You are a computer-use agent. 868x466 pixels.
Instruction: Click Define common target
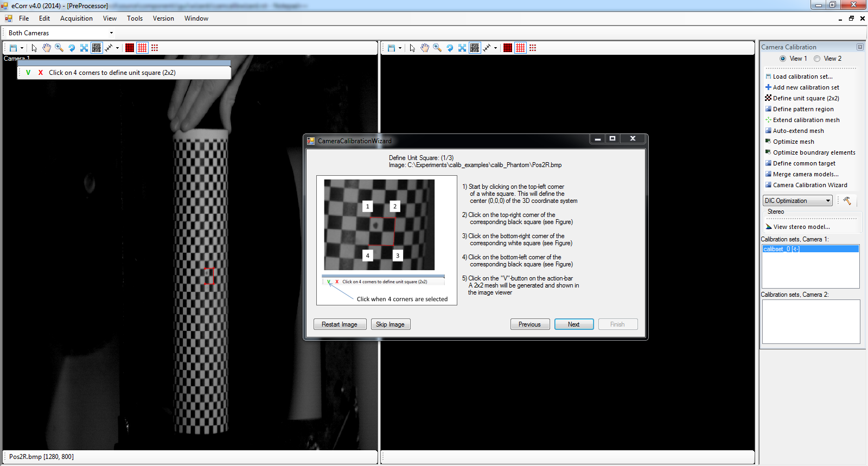click(x=800, y=163)
